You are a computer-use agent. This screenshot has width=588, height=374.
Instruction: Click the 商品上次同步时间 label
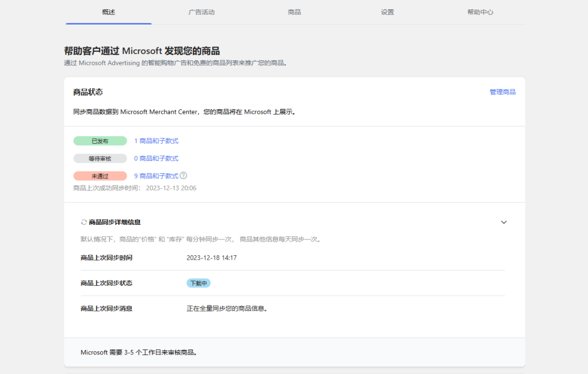click(107, 257)
